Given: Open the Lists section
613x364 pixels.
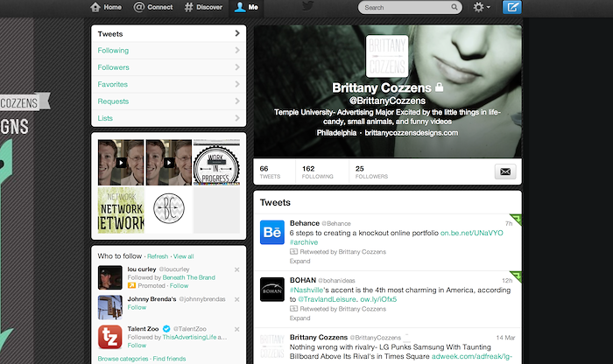Looking at the screenshot, I should click(168, 118).
